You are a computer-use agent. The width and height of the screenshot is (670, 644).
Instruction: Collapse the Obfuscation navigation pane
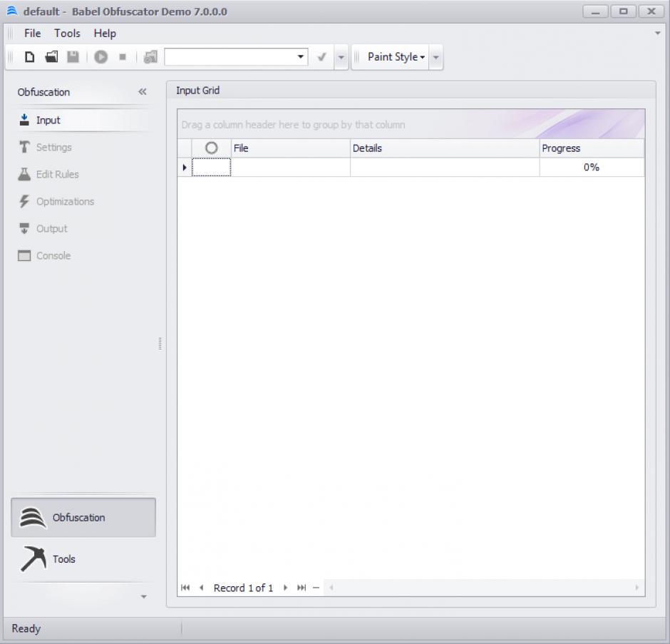pyautogui.click(x=143, y=91)
